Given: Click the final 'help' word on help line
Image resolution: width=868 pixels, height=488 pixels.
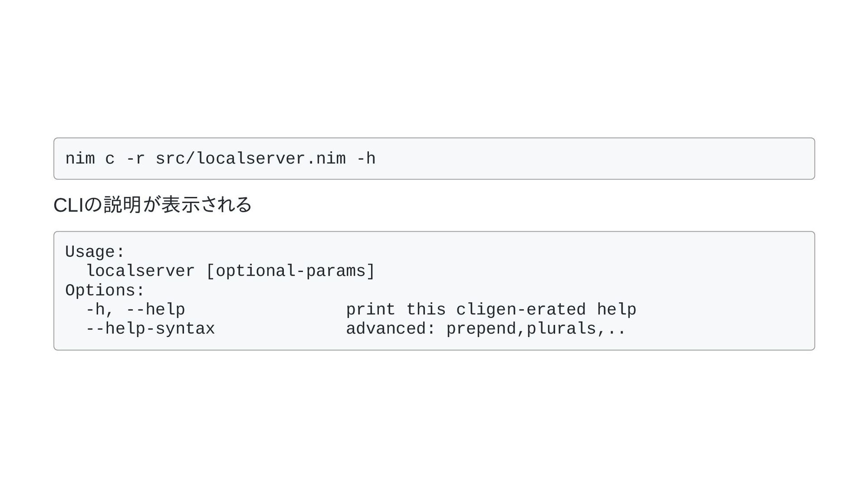Looking at the screenshot, I should 617,310.
